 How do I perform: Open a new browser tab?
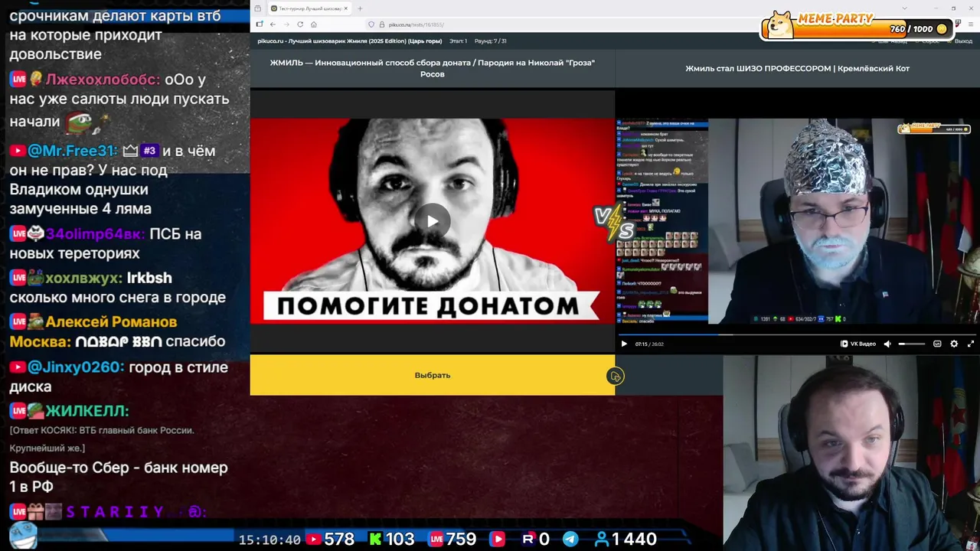tap(360, 8)
